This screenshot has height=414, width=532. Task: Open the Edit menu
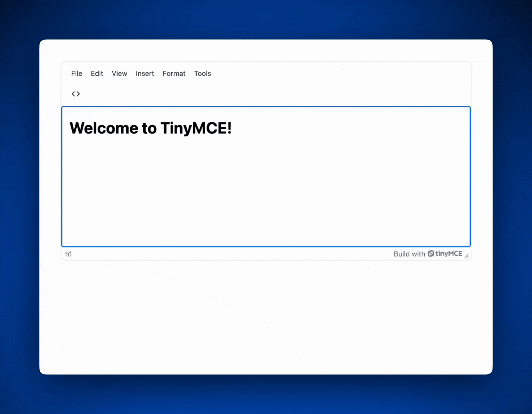97,74
